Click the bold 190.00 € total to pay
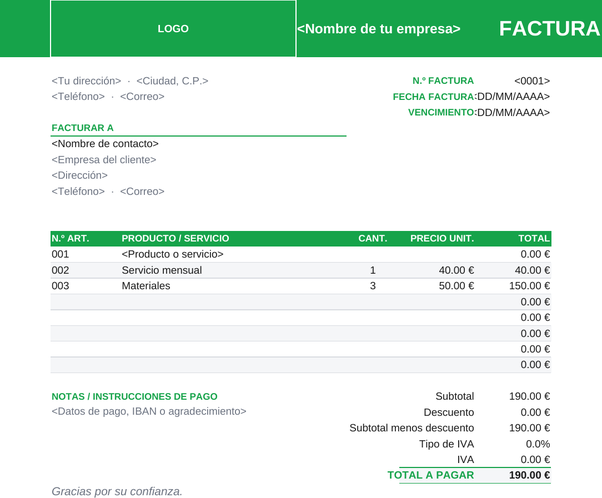Screen dimensions: 602x498 tap(529, 475)
